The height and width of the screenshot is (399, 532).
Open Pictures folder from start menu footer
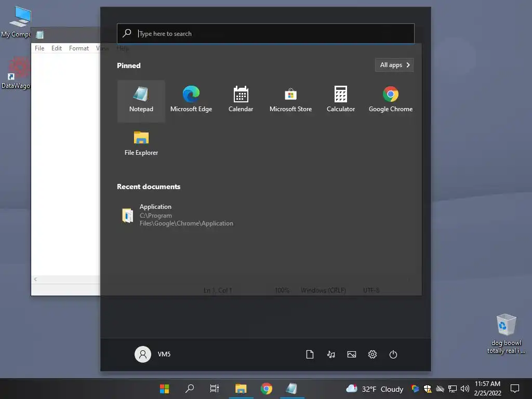pyautogui.click(x=352, y=354)
